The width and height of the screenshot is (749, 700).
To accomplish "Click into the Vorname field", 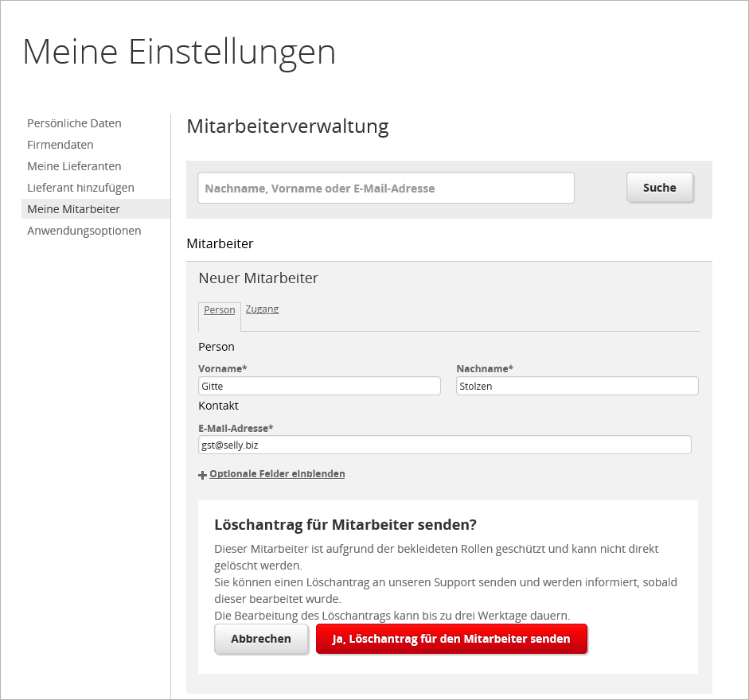I will [x=319, y=387].
